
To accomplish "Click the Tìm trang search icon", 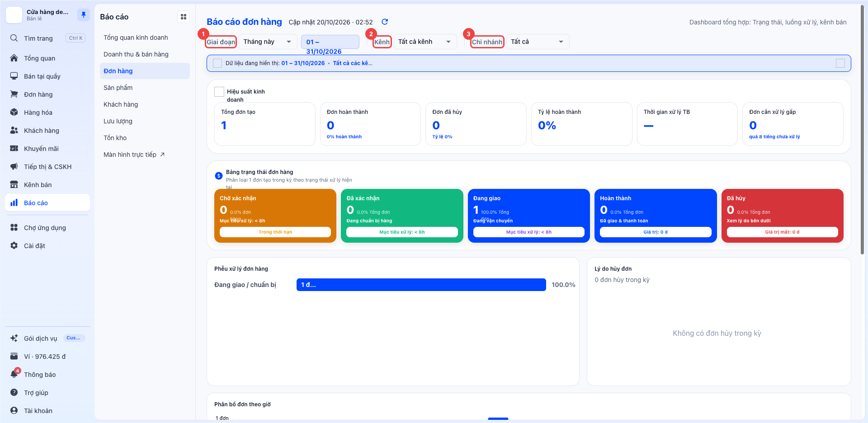I will tap(14, 38).
